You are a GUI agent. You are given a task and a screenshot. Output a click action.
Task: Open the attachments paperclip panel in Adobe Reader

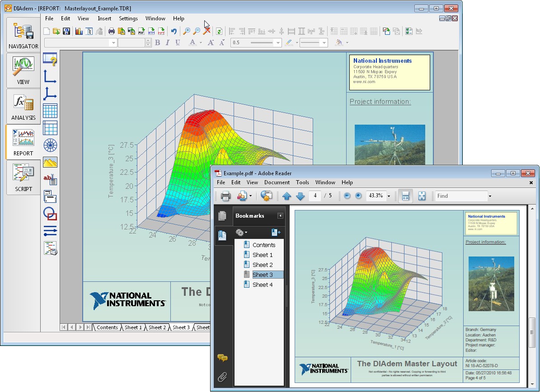coord(222,377)
